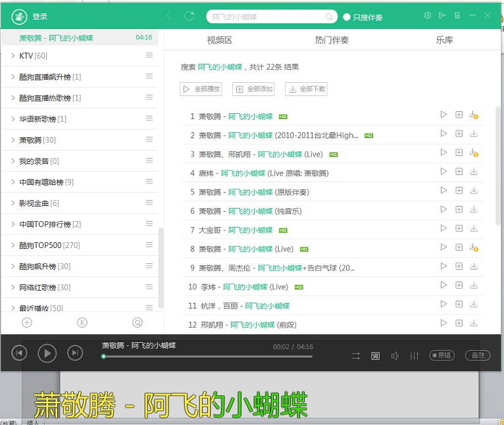Viewport: 504px width, 425px height.
Task: Expand 中国TOP排行榜 playlist
Action: pos(13,224)
